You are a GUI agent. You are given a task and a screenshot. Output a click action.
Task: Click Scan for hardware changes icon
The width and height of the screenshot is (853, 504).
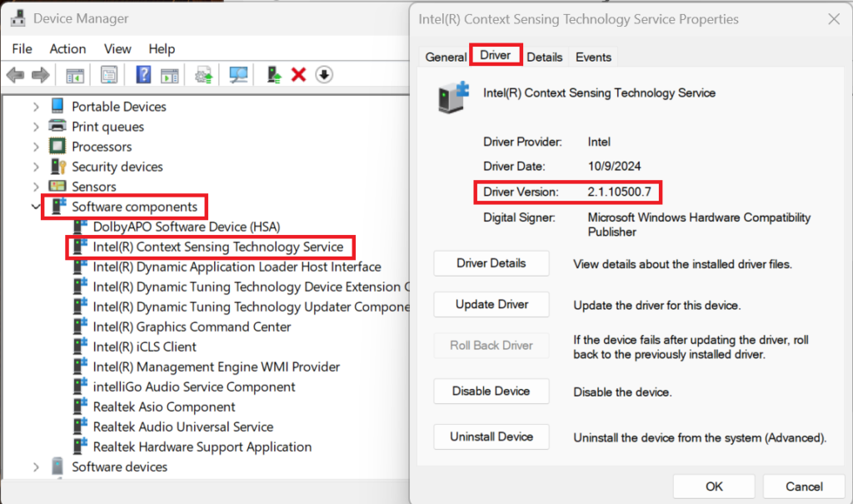pyautogui.click(x=239, y=75)
